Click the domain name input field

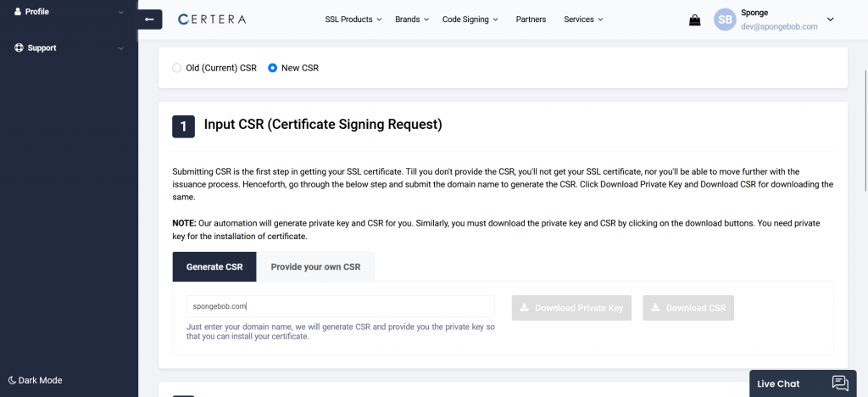point(341,306)
